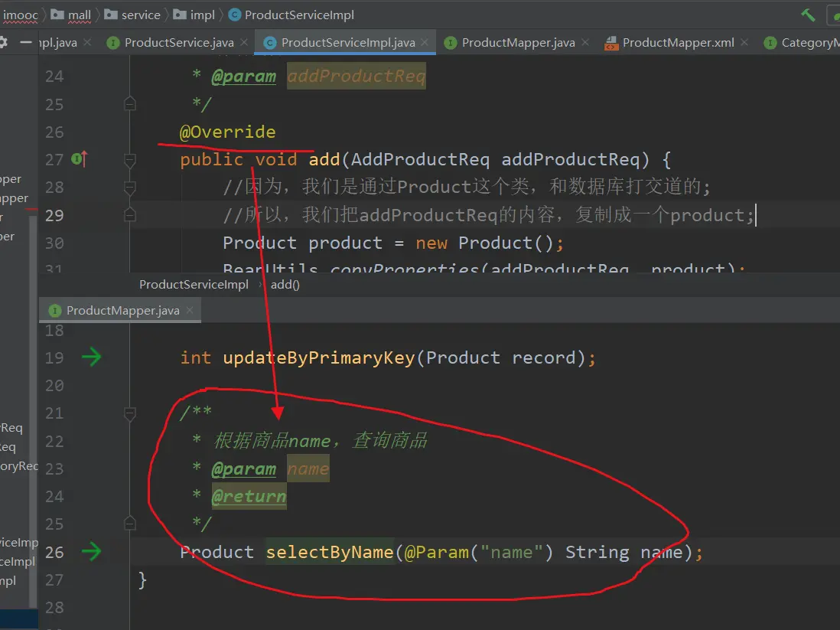The width and height of the screenshot is (840, 630).
Task: Open the ProductMapper.xml tab
Action: tap(678, 43)
